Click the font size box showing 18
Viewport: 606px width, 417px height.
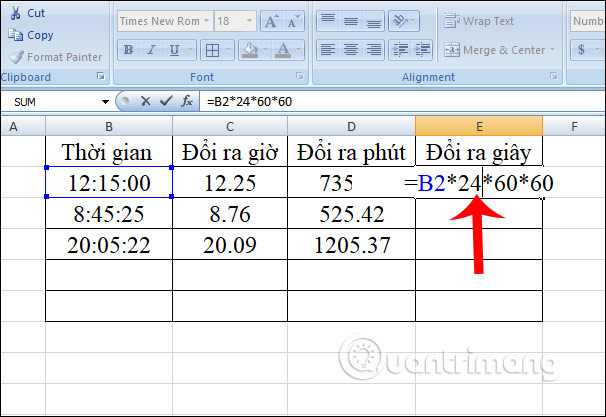click(230, 21)
